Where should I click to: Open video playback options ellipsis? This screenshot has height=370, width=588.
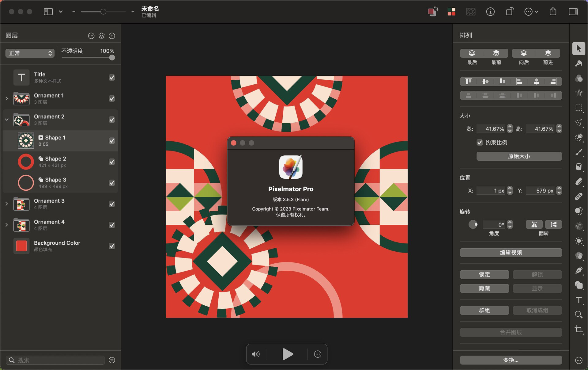coord(318,354)
